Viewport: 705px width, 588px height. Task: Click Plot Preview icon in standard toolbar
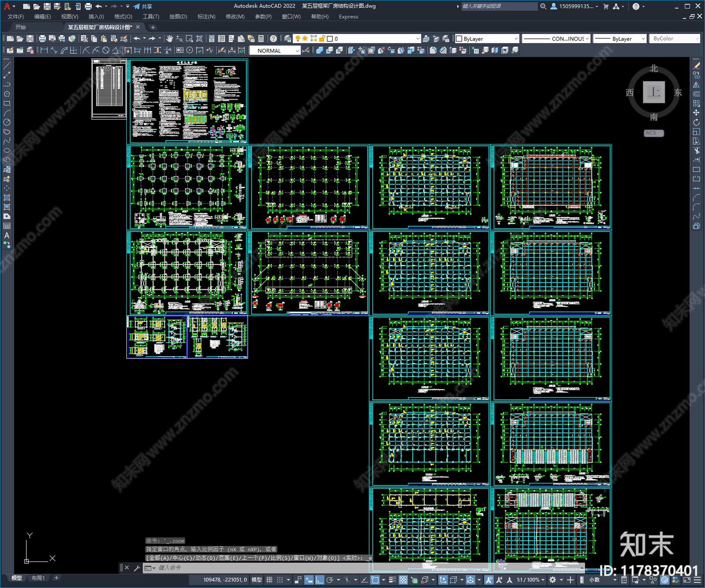(52, 39)
